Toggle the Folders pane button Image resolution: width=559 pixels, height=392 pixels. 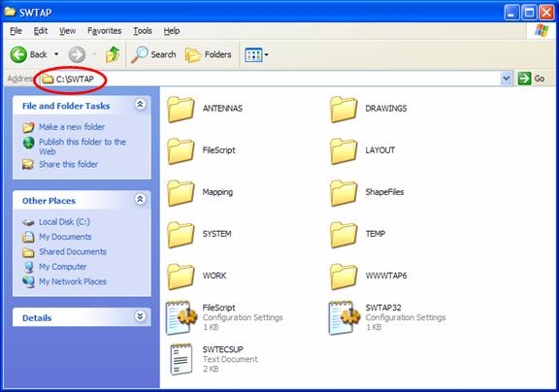click(209, 55)
